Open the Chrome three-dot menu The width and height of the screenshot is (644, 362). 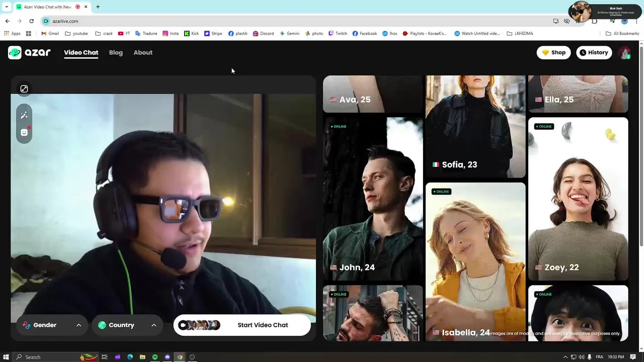coord(636,21)
